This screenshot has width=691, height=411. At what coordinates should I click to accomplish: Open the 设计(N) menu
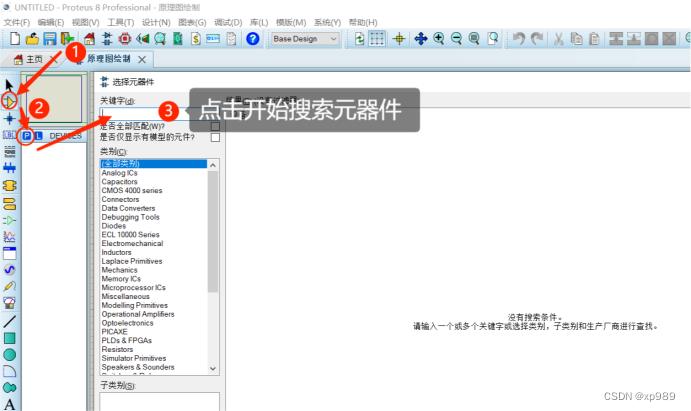click(x=156, y=22)
